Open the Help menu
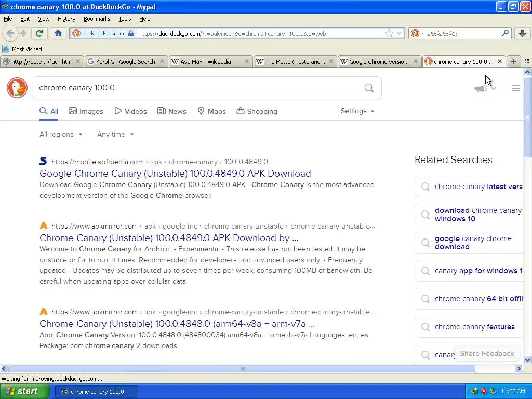 click(x=144, y=19)
